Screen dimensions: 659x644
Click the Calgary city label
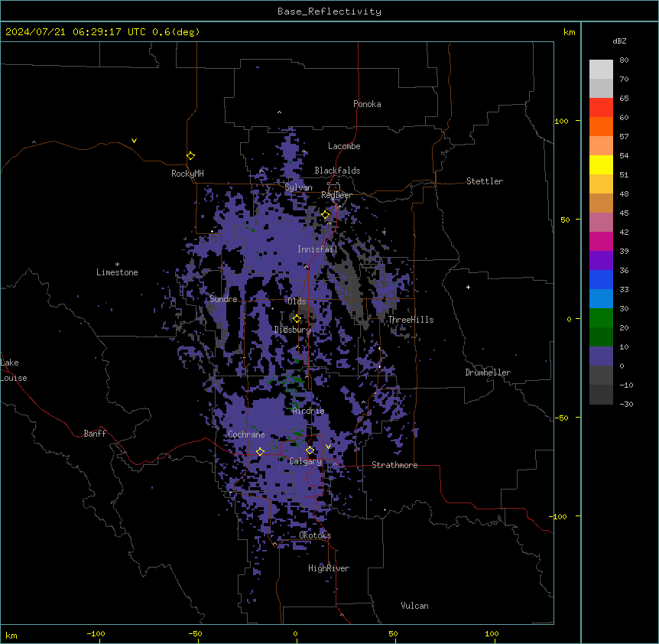(x=305, y=461)
